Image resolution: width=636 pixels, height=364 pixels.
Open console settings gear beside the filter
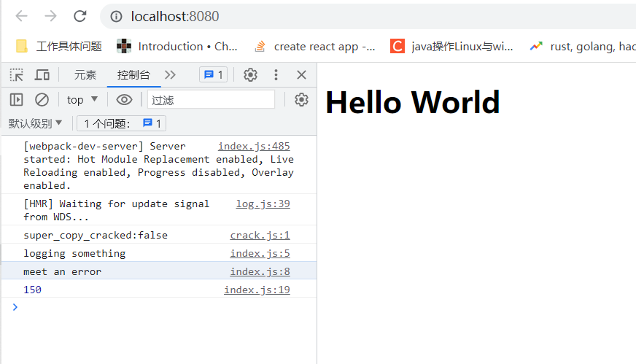pos(301,100)
